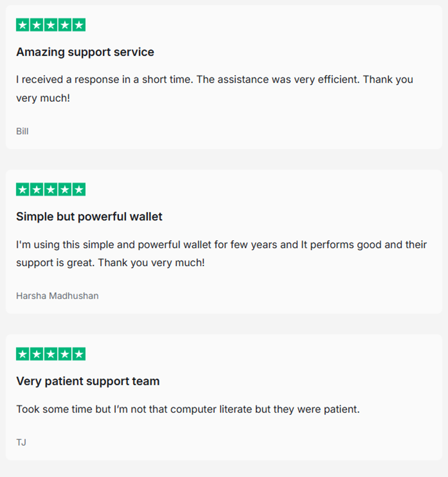The image size is (448, 477).
Task: Click the fifth star in TJ's review
Action: [79, 354]
